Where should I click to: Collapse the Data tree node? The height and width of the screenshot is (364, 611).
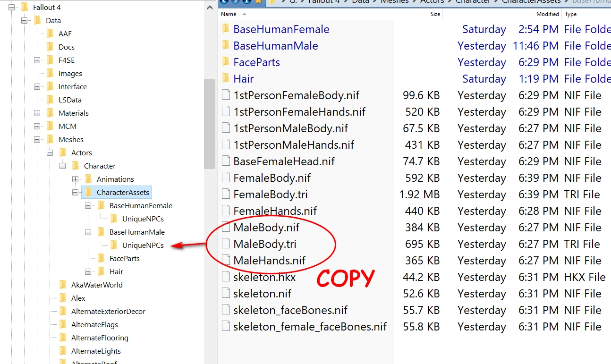point(24,20)
